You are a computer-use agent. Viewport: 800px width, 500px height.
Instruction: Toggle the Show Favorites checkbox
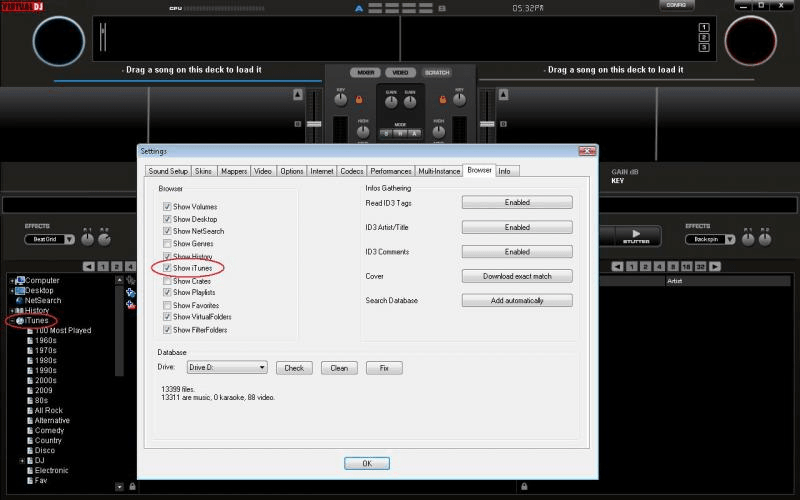166,305
